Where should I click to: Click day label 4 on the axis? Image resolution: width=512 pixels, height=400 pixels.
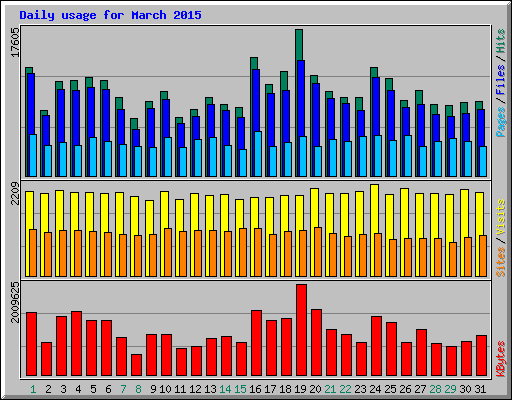click(x=78, y=389)
